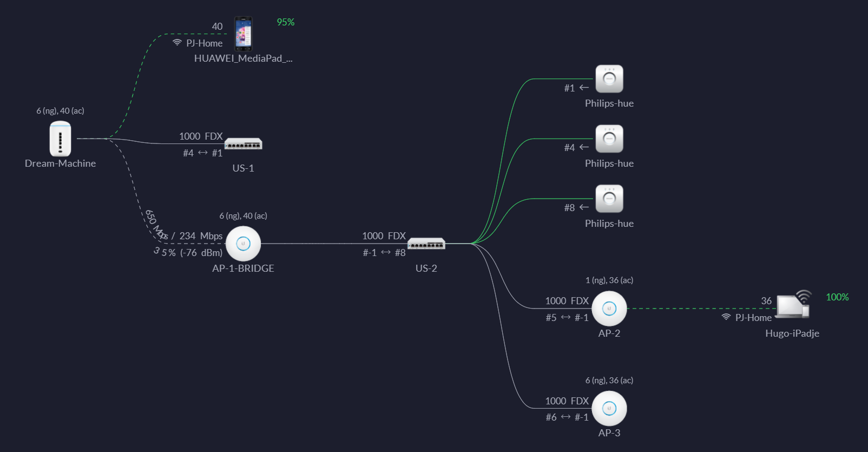Click the WiFi icon beside HUAWEI's PJ-Home
Screen dimensions: 868x452
177,43
